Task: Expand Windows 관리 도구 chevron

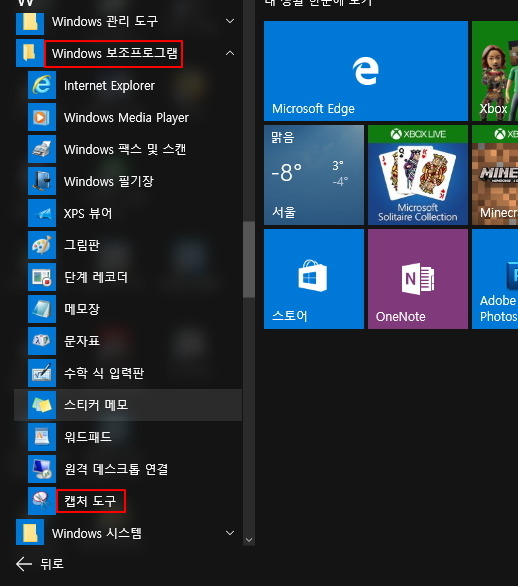Action: pos(230,21)
